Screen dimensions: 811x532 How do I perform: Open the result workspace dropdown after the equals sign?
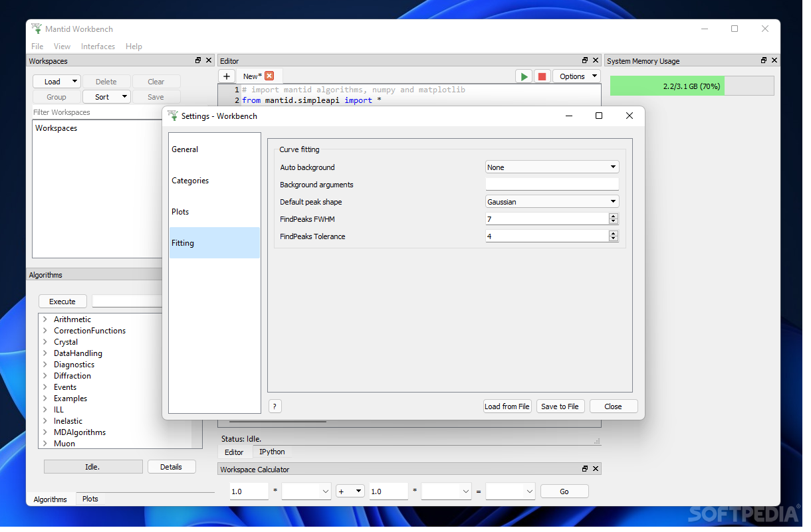pos(511,491)
